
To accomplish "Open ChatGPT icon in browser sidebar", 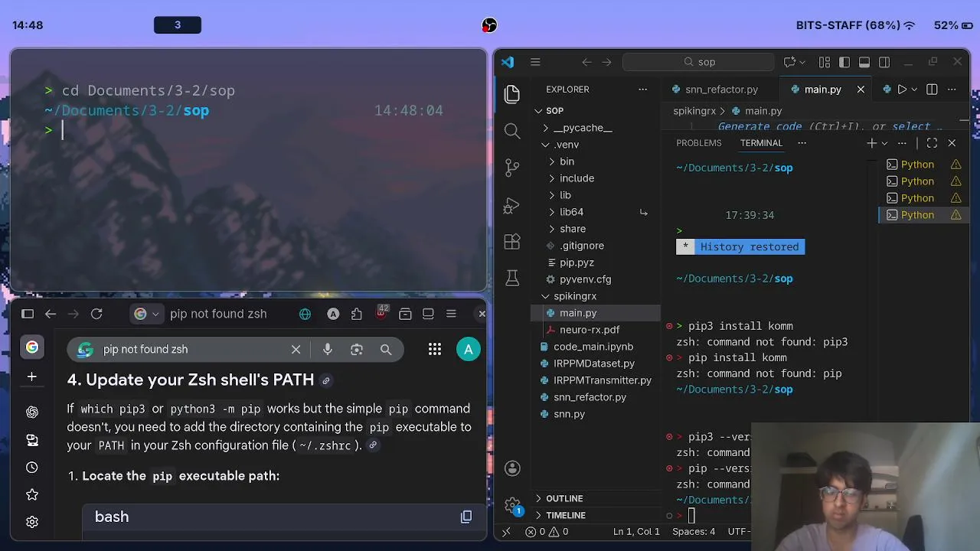I will (32, 412).
